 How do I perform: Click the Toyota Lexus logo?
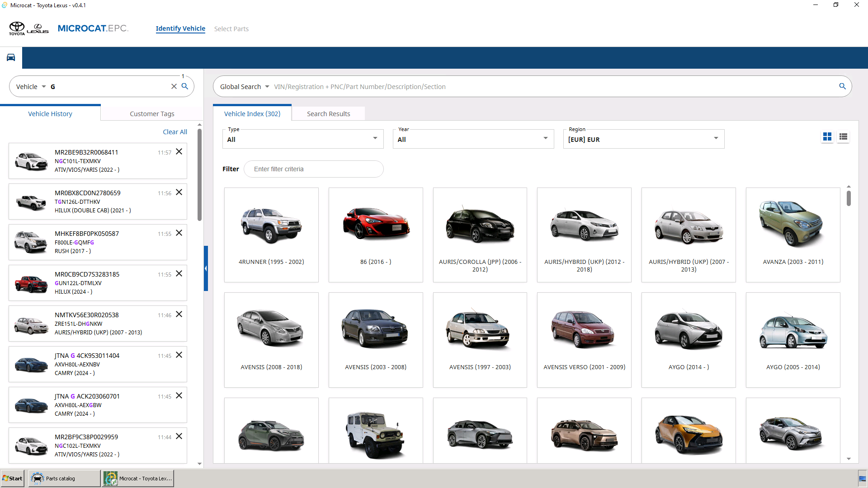tap(29, 28)
